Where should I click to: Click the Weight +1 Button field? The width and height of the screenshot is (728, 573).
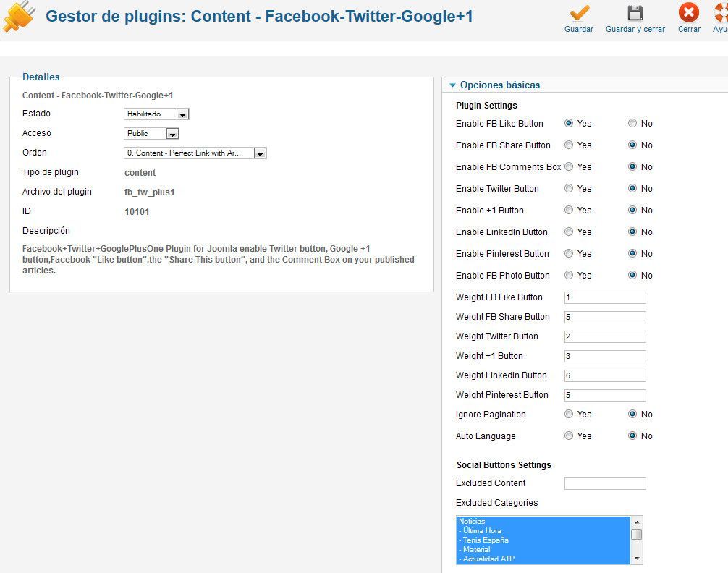point(605,356)
